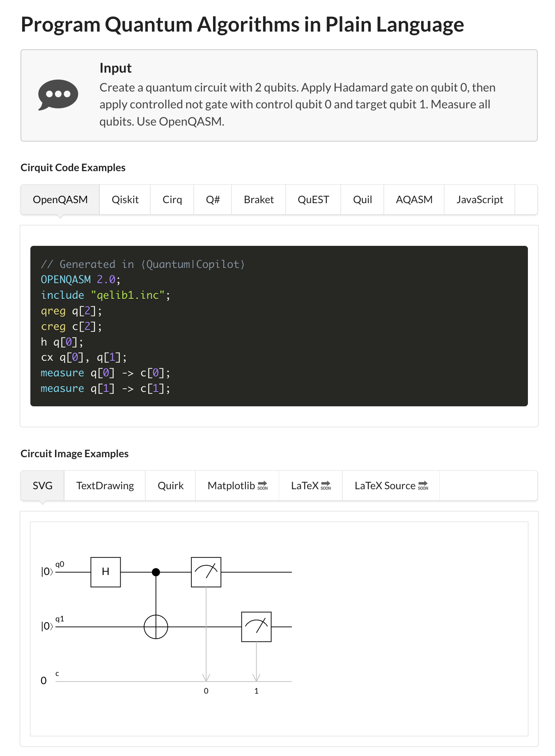Click the 'Cirquit Code Examples' heading
Image resolution: width=555 pixels, height=756 pixels.
coord(73,167)
